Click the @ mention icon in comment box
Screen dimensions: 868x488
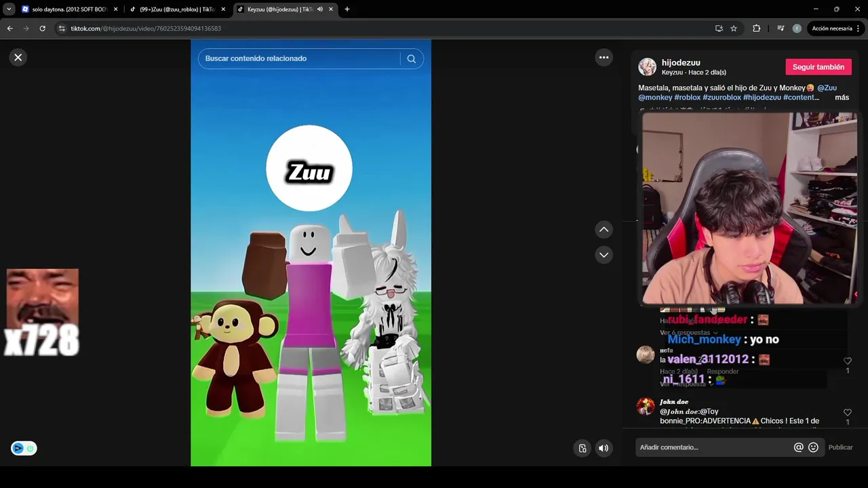tap(799, 447)
